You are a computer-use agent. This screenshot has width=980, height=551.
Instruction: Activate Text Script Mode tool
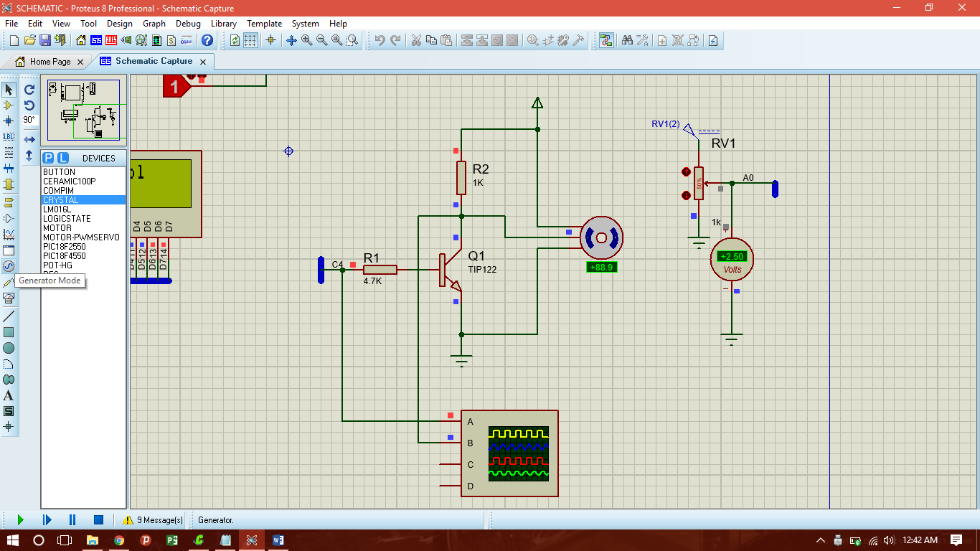(9, 152)
